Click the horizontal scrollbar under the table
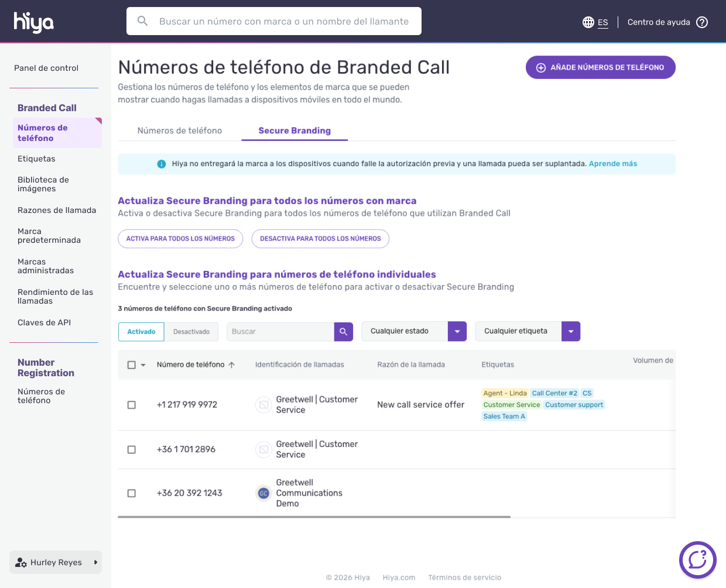The image size is (726, 588). click(x=314, y=517)
